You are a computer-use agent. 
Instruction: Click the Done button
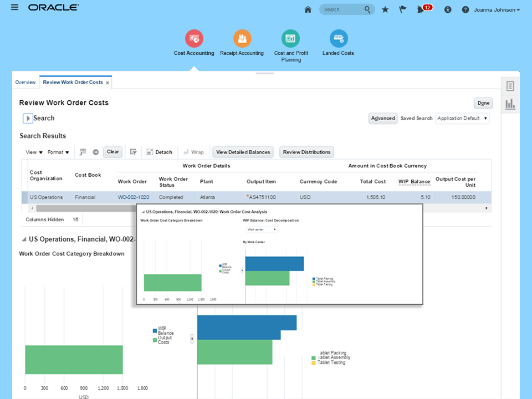pos(483,103)
